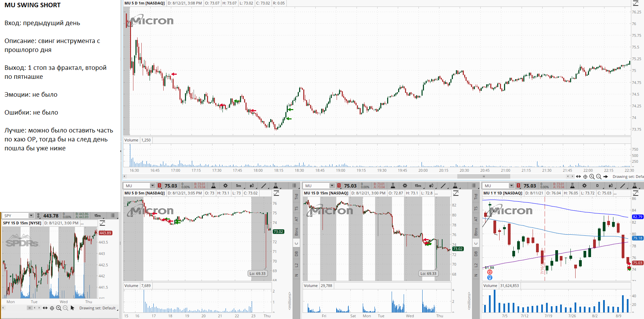Expand SPY symbol dropdown
The height and width of the screenshot is (319, 644).
(x=31, y=216)
